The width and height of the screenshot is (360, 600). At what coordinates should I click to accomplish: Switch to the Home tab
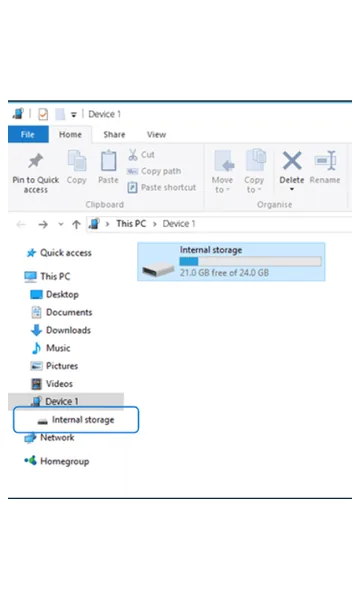coord(70,134)
